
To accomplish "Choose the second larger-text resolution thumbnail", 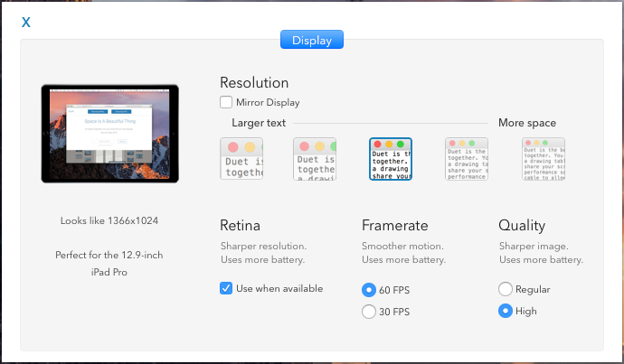I will click(x=315, y=159).
